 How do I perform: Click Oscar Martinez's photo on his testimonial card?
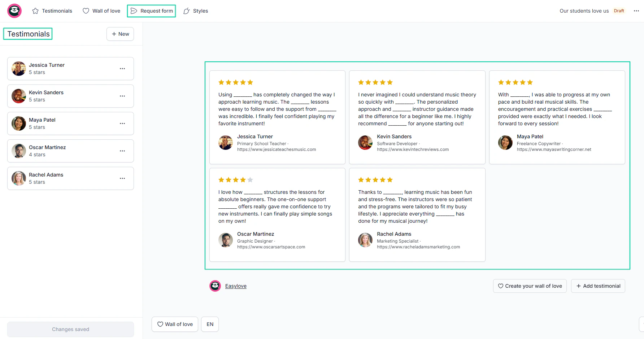click(226, 240)
